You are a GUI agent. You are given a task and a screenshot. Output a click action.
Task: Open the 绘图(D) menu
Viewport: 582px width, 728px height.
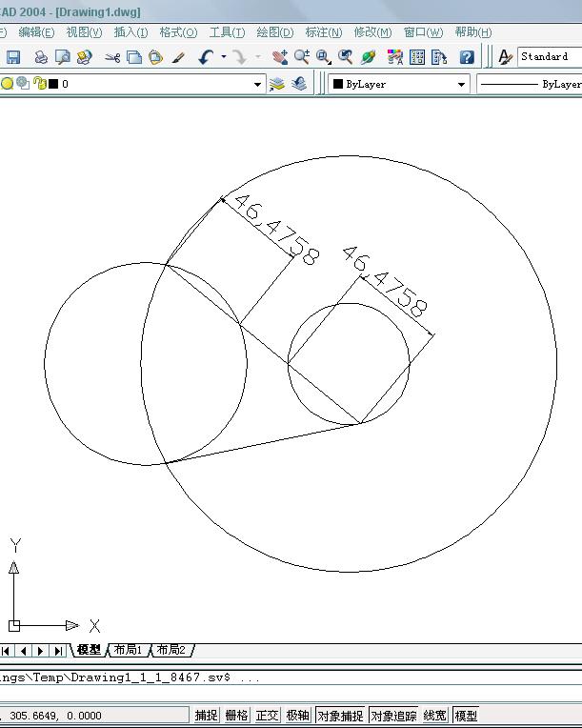[x=274, y=32]
